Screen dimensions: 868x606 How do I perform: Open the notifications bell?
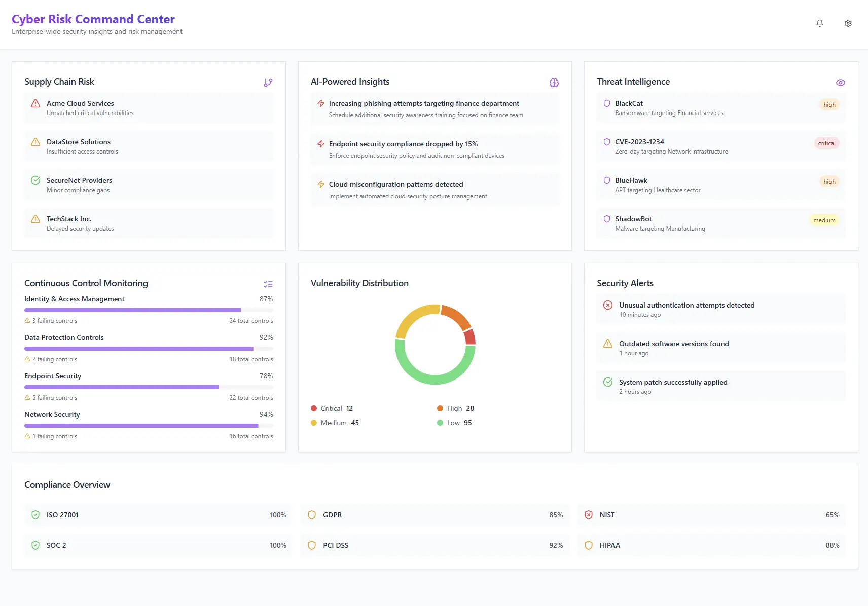click(x=820, y=23)
